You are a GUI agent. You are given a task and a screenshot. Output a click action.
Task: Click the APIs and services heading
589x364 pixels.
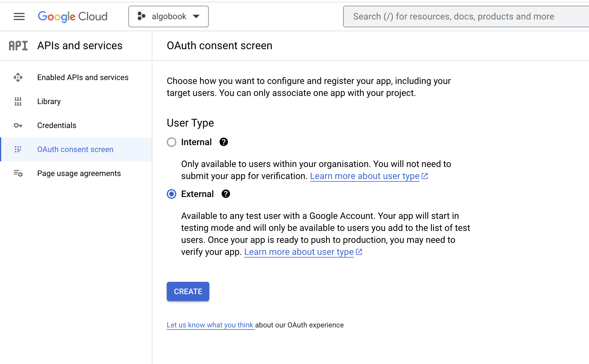pyautogui.click(x=80, y=46)
